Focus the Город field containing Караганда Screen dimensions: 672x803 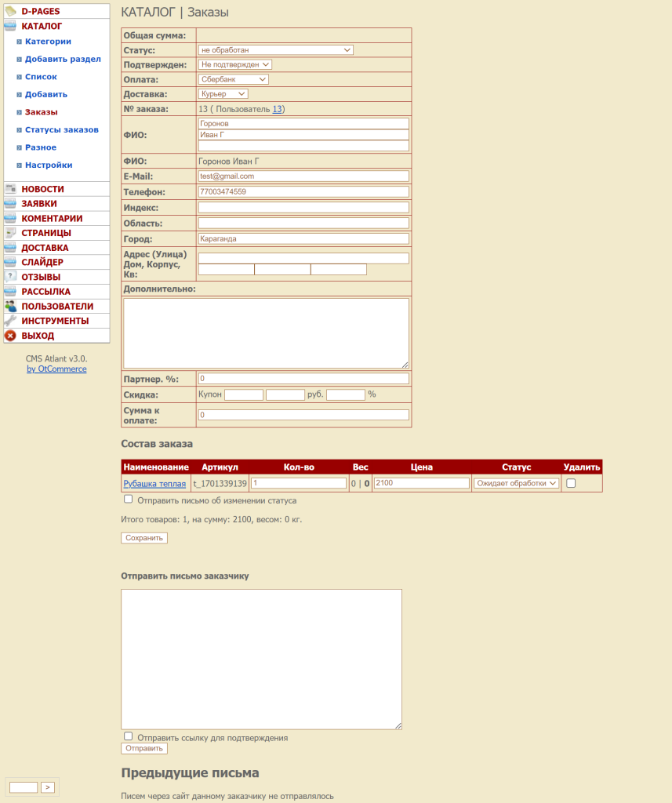click(x=303, y=238)
